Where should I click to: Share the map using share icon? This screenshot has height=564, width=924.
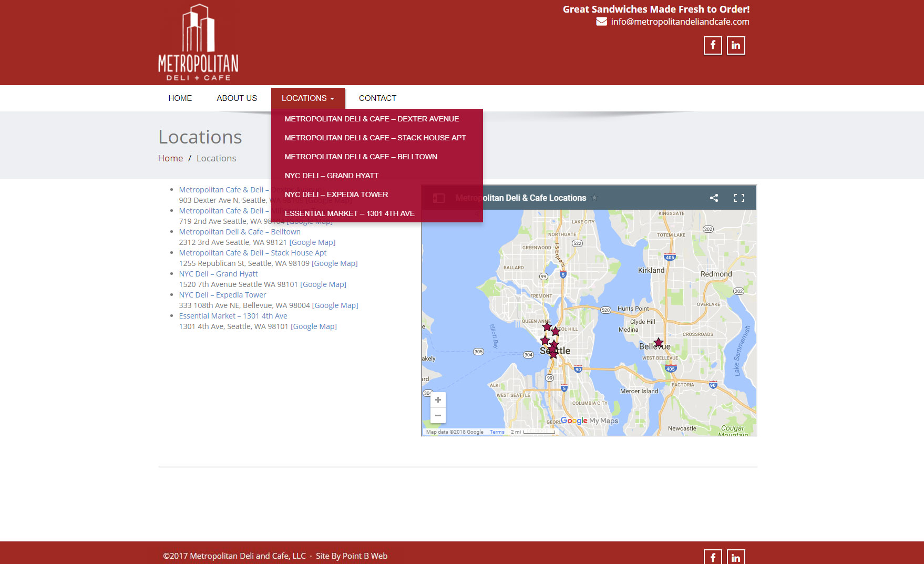coord(714,198)
